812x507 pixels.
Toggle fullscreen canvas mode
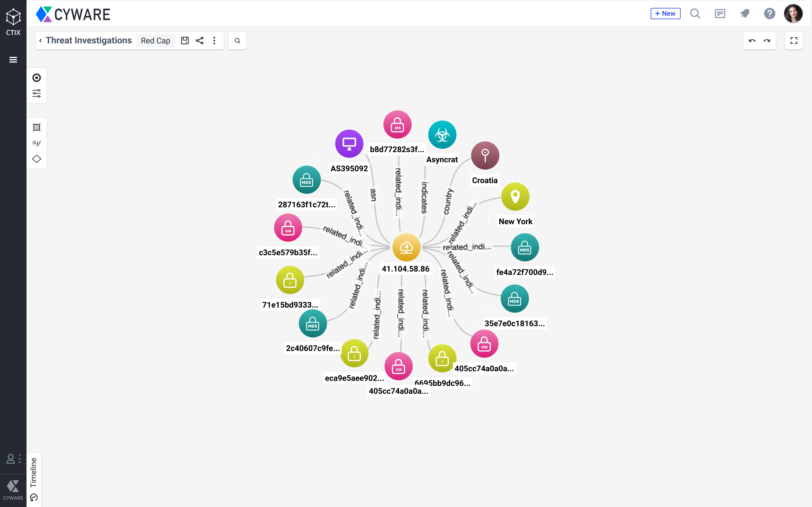[x=794, y=41]
